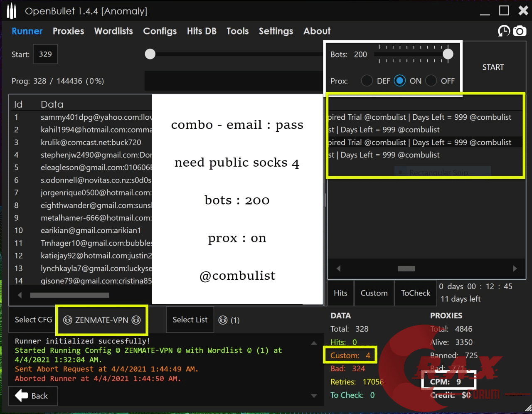Click the Hits: 0 statistic
This screenshot has width=532, height=414.
(x=344, y=342)
